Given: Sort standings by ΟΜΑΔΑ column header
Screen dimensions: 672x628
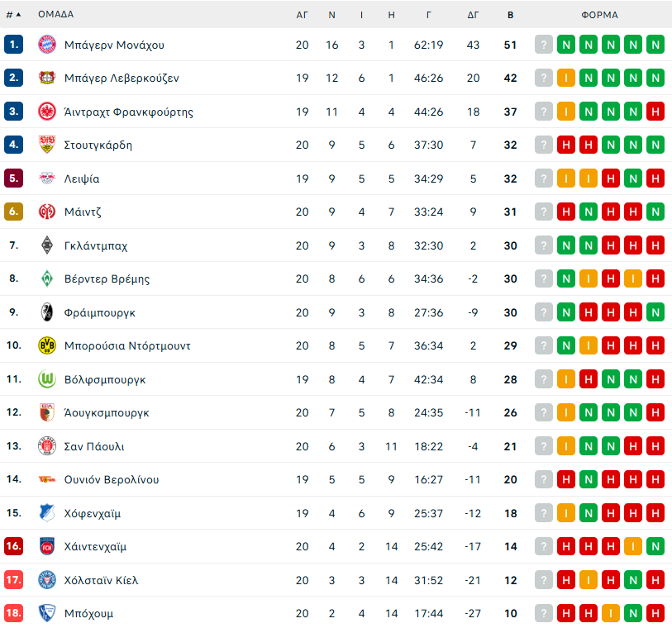Looking at the screenshot, I should point(55,14).
